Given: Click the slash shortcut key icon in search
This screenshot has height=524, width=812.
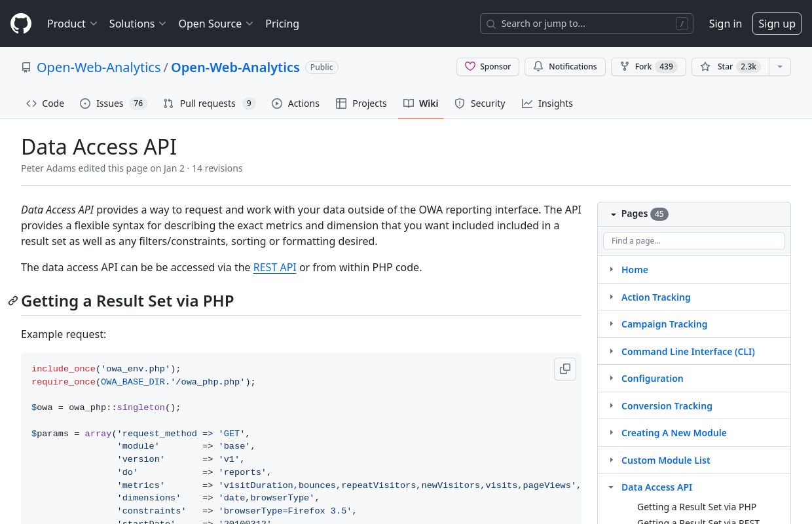Looking at the screenshot, I should tap(682, 24).
